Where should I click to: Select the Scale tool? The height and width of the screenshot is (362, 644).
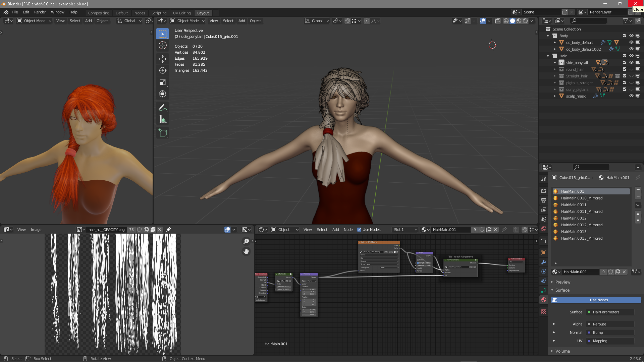pos(163,82)
